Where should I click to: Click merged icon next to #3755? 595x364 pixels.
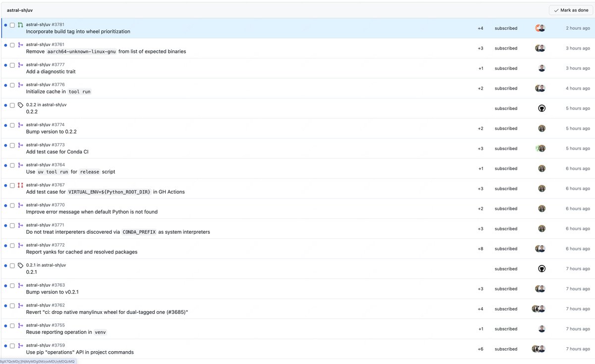20,325
